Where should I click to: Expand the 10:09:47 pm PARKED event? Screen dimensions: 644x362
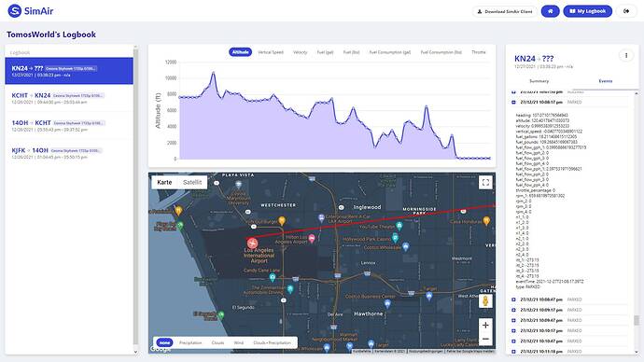[x=513, y=321]
